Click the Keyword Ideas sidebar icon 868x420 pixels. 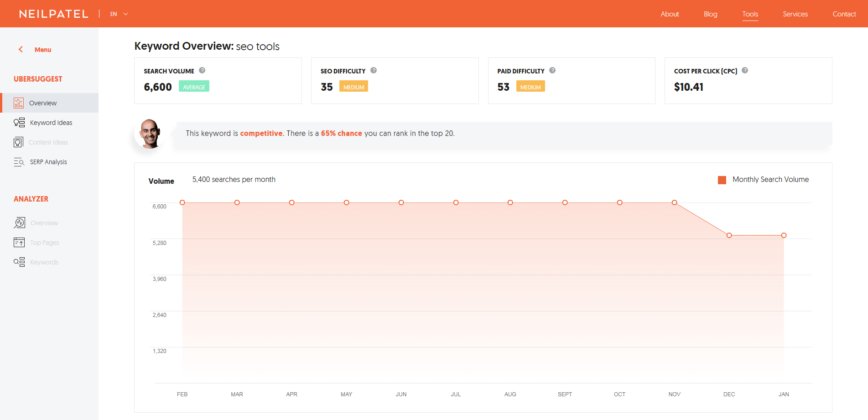tap(19, 123)
